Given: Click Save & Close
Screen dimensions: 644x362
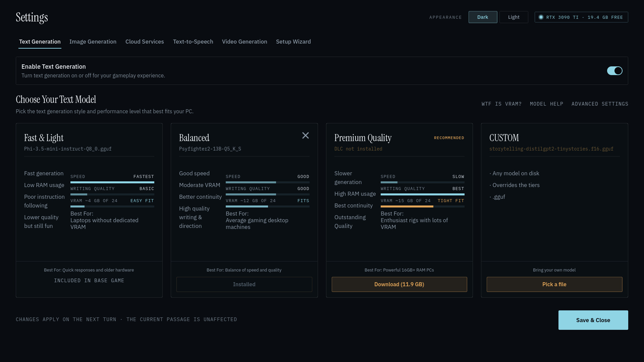Looking at the screenshot, I should coord(593,320).
